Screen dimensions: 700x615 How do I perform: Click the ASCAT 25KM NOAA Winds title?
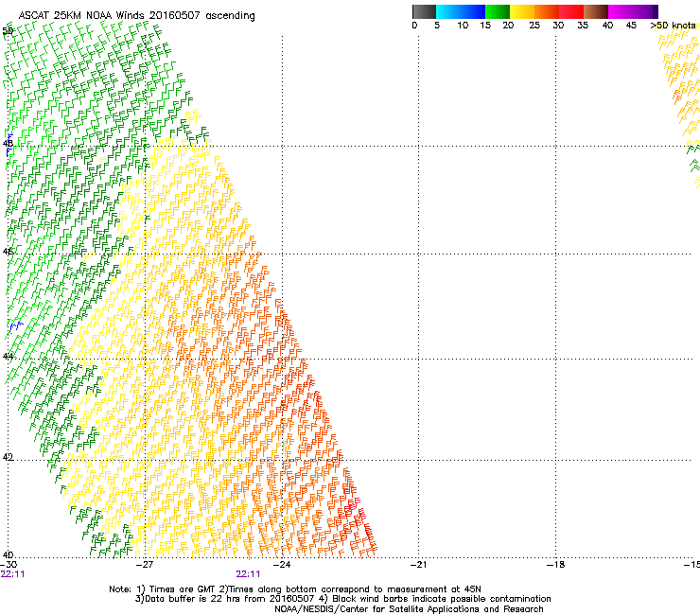coord(136,15)
